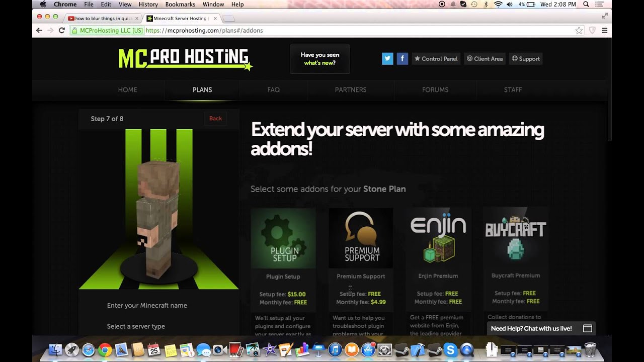Screen dimensions: 644x362
Task: Click 'Need Help? Chat with us live!'
Action: [531, 328]
